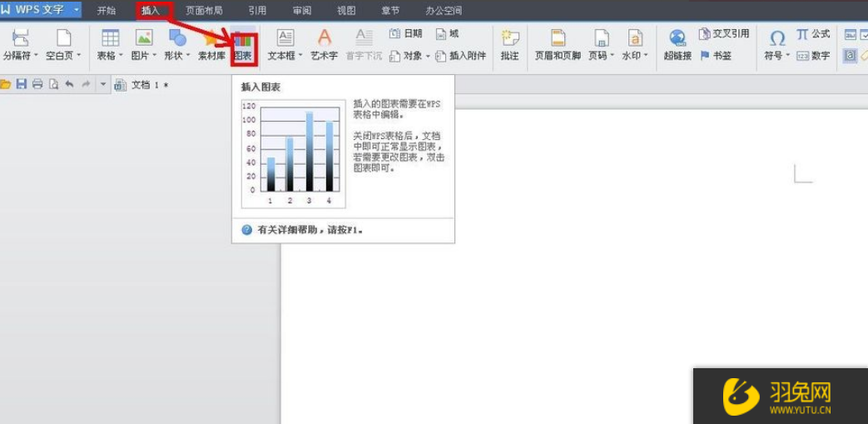Expand the 形状 dropdown arrow
This screenshot has height=424, width=868.
(188, 56)
